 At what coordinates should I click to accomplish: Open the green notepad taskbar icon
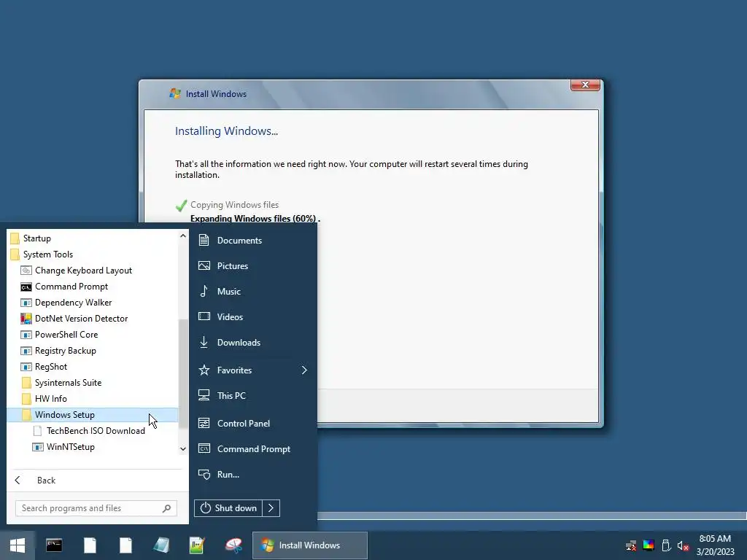(x=197, y=545)
